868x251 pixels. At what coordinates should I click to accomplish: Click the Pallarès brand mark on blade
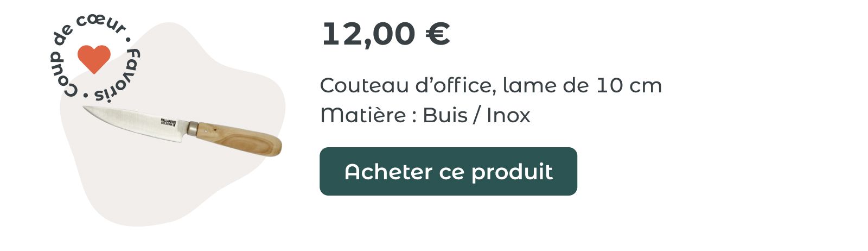click(x=169, y=123)
